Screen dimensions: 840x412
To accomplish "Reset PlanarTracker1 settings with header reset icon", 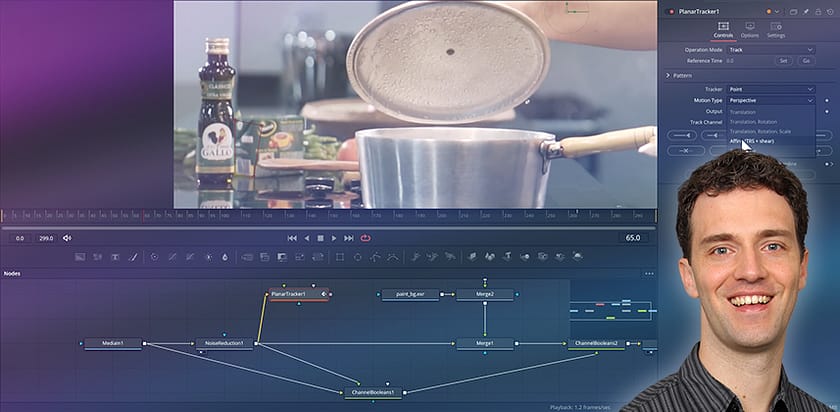I will [x=830, y=11].
